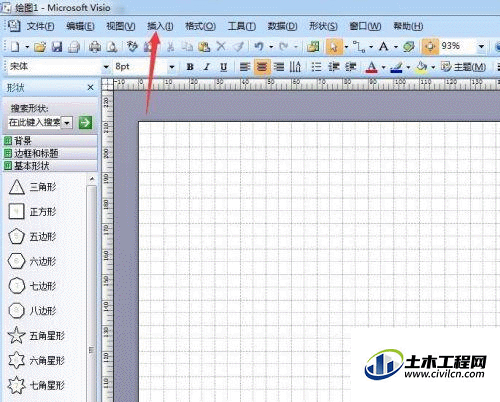
Task: Open the 基本形状 stencil
Action: click(50, 166)
